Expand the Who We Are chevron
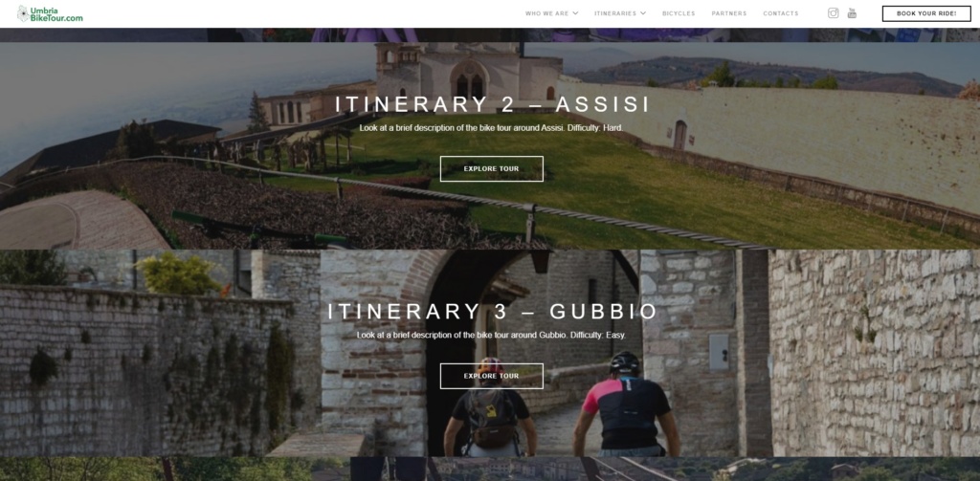980x481 pixels. point(575,13)
